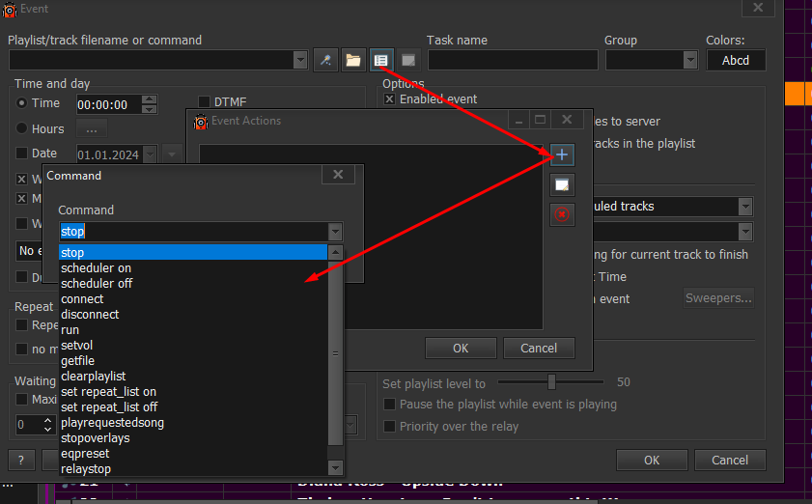The height and width of the screenshot is (504, 812).
Task: Select 'clearplaylist' command in the list
Action: [93, 377]
